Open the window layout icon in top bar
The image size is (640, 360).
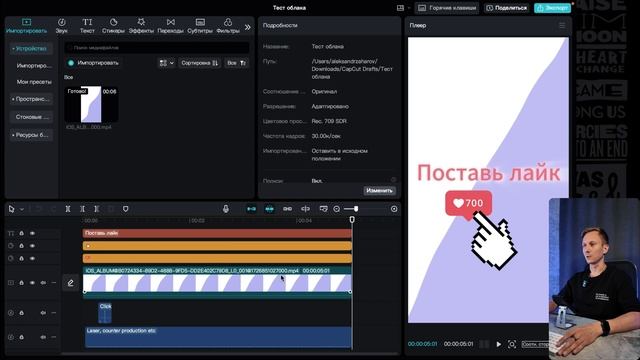point(400,8)
